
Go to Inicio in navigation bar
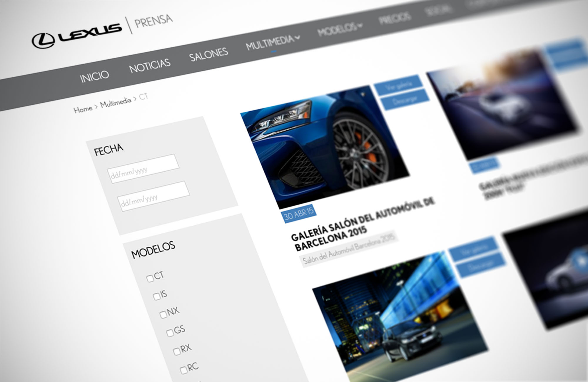(x=94, y=76)
